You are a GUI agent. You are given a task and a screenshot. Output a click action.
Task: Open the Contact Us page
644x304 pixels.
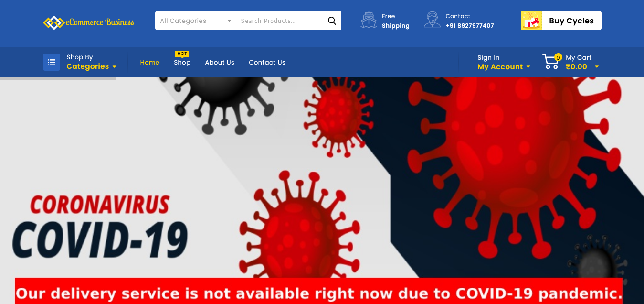tap(267, 62)
